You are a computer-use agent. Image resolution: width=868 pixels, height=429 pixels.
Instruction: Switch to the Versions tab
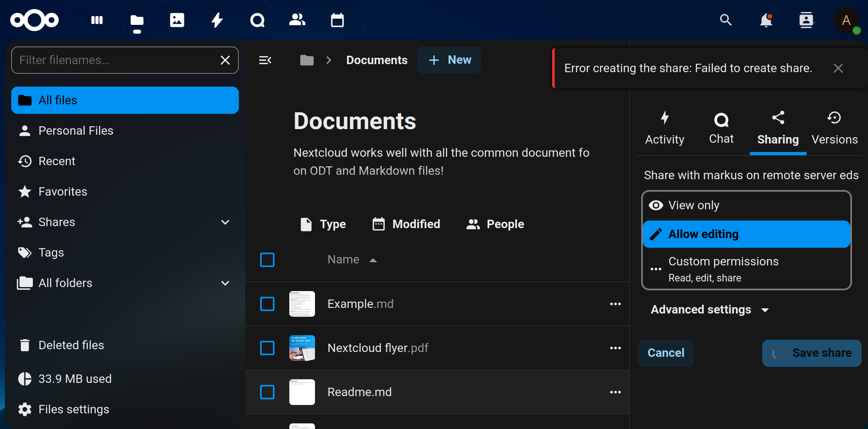coord(835,128)
